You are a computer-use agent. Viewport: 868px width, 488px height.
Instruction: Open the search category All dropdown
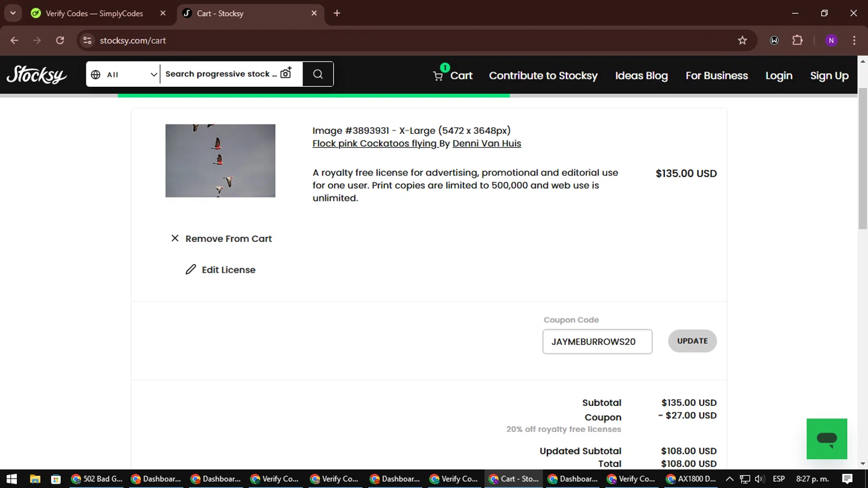pos(123,74)
